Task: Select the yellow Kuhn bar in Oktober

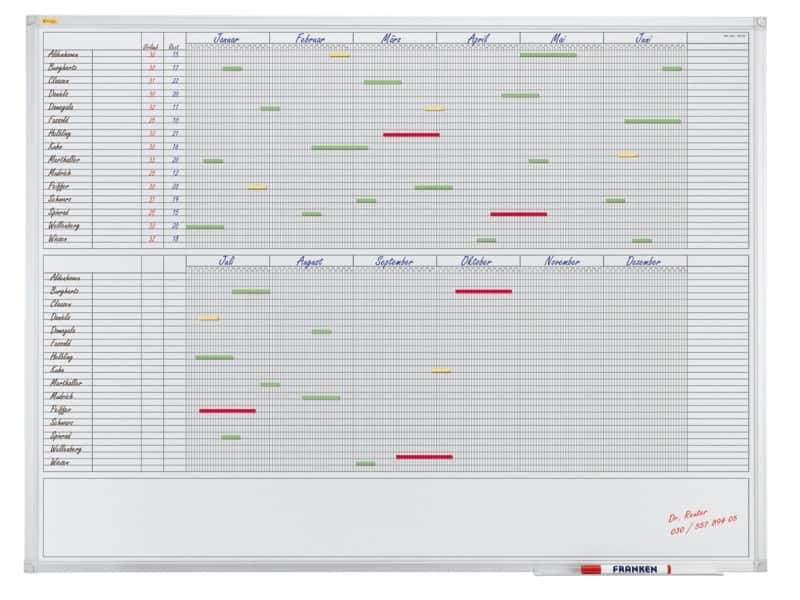Action: click(441, 370)
